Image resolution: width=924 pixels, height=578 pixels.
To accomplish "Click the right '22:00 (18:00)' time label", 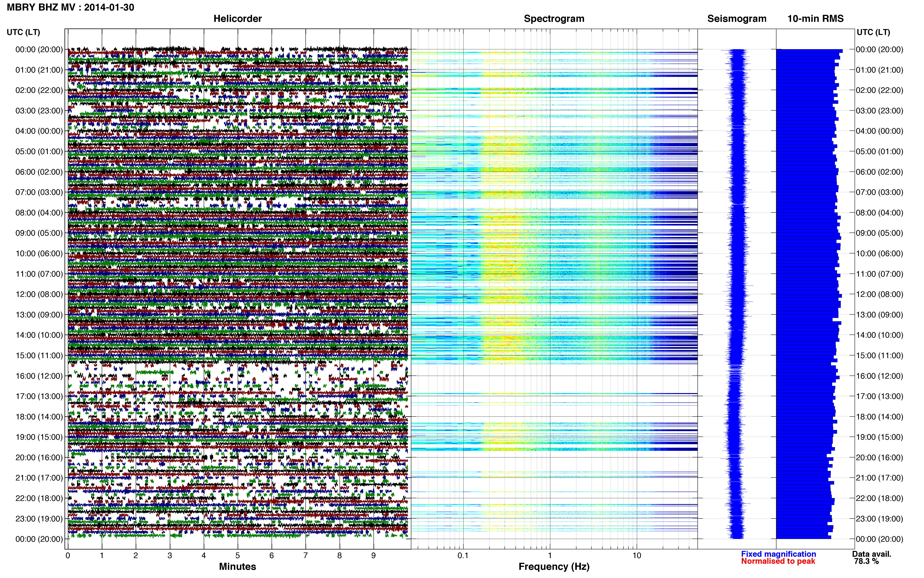I will (879, 498).
